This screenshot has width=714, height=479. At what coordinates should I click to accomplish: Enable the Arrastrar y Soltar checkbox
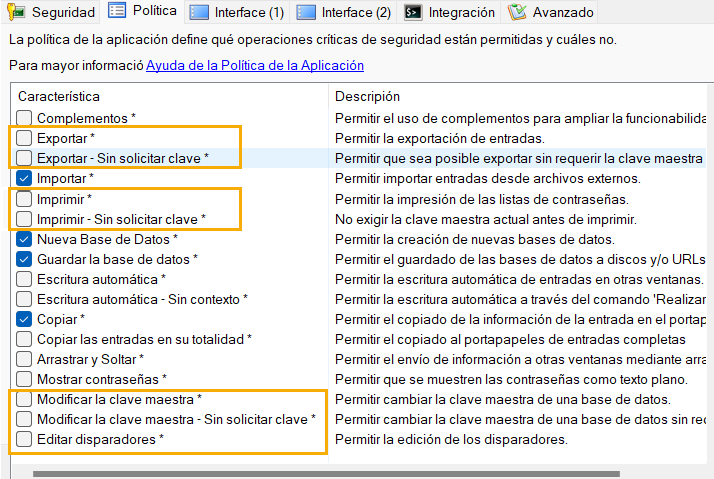(x=24, y=359)
